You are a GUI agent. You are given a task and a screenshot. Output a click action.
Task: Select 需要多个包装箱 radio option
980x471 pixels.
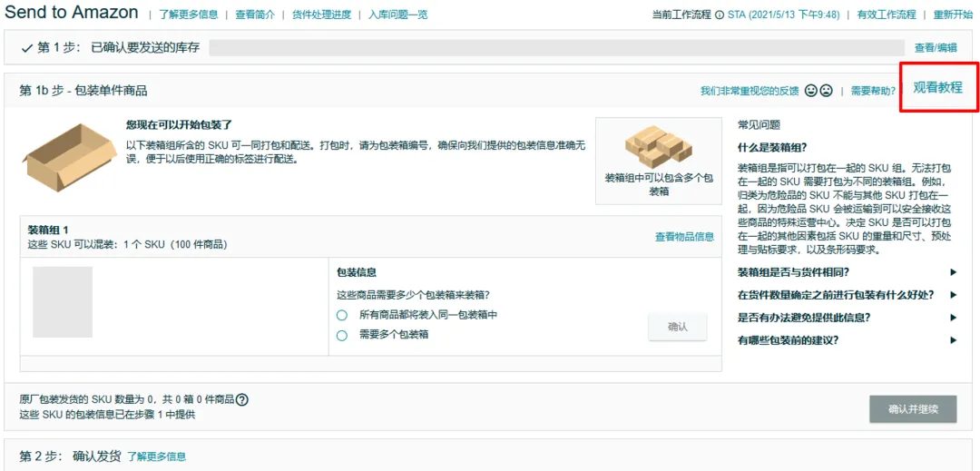[342, 336]
